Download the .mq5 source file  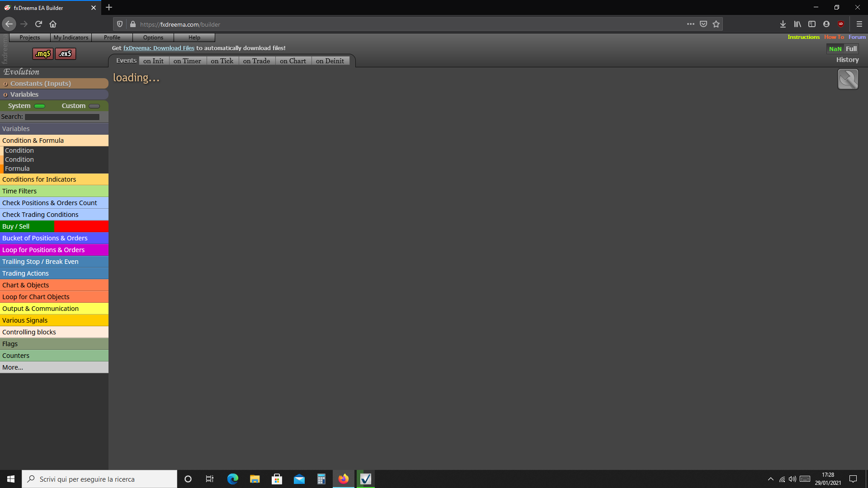click(x=43, y=54)
